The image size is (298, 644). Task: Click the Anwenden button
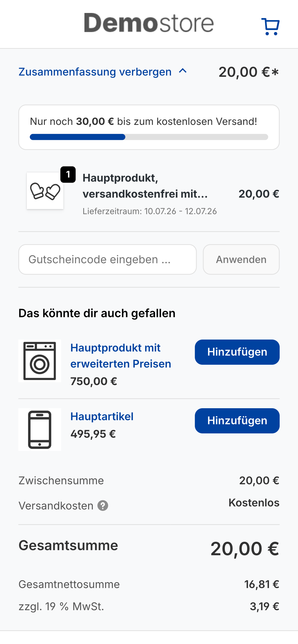(x=241, y=259)
